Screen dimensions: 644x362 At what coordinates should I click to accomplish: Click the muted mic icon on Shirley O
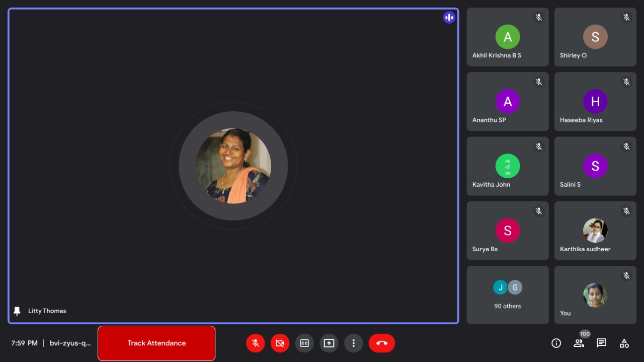coord(626,18)
